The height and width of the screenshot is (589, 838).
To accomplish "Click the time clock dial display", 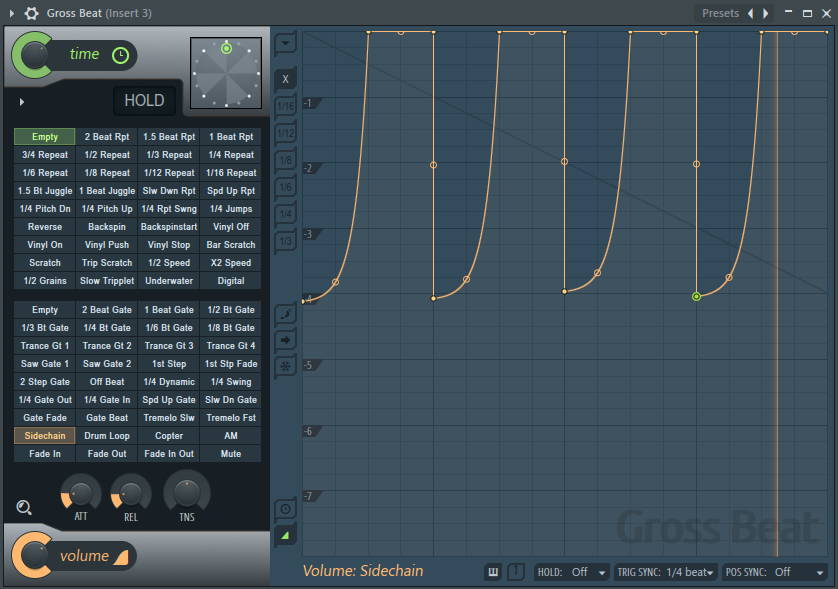I will point(226,73).
